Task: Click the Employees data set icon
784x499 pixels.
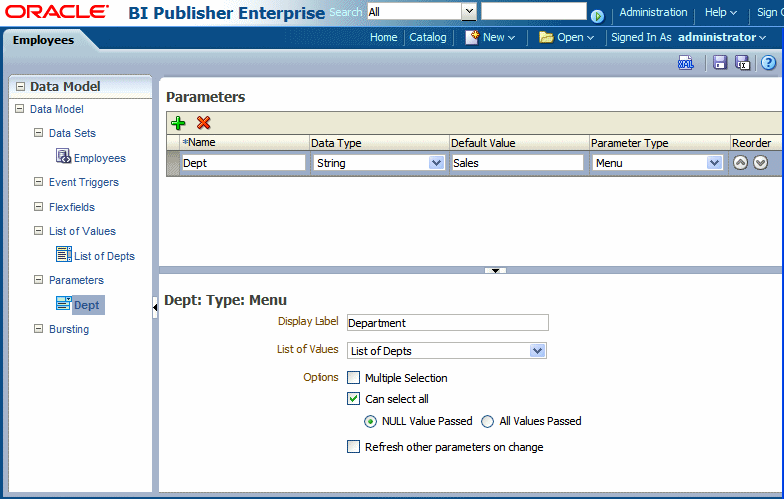Action: (x=63, y=156)
